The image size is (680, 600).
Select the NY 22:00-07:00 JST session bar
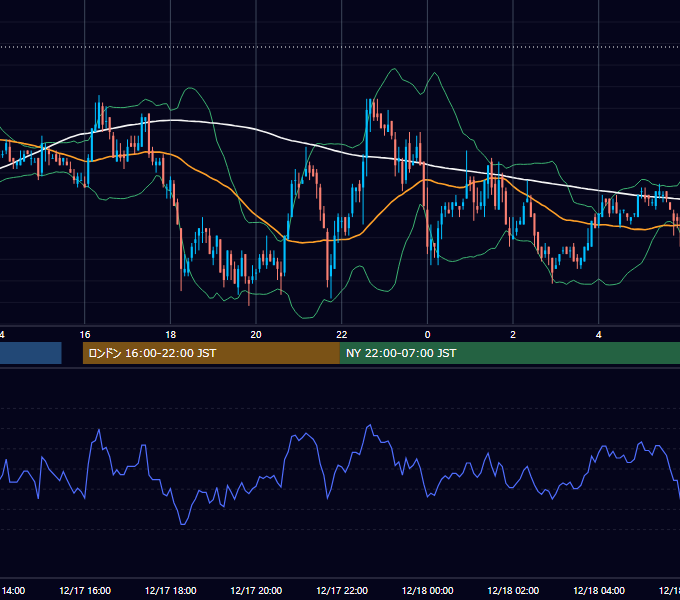coord(510,353)
